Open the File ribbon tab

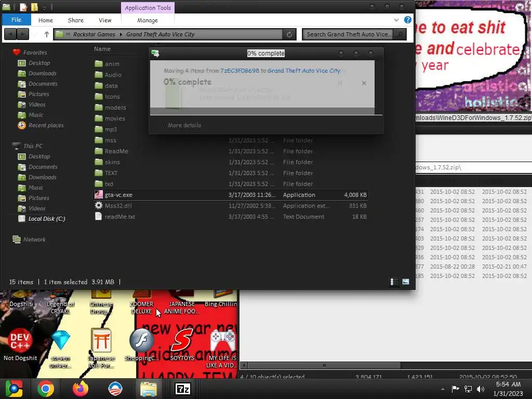[x=16, y=20]
